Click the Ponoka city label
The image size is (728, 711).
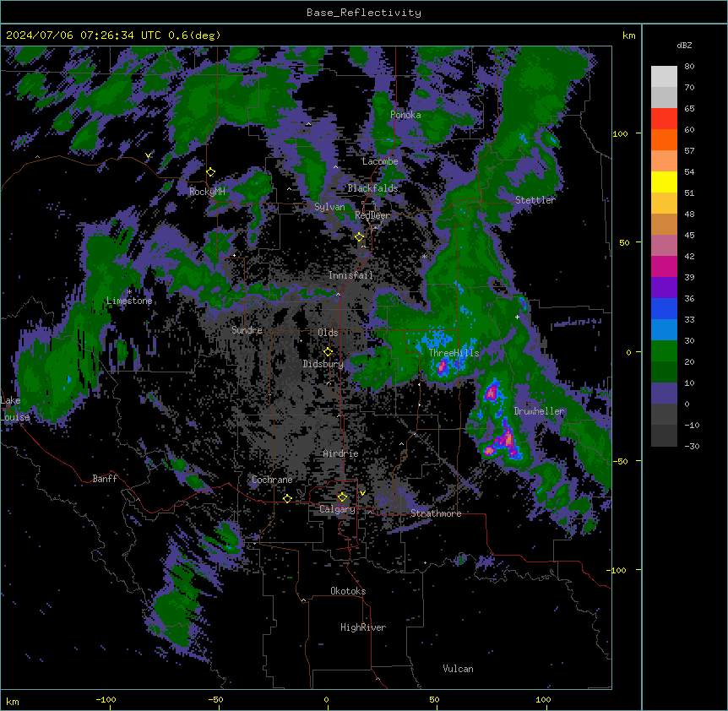click(x=405, y=115)
